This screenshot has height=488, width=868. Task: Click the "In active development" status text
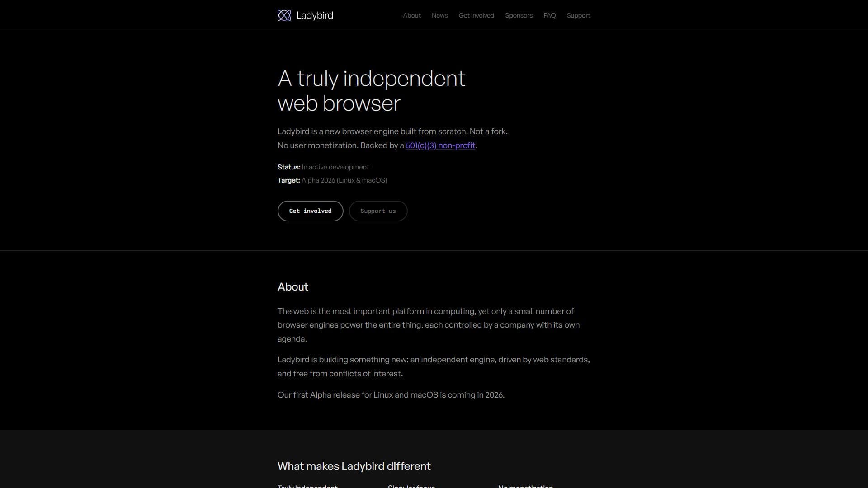(x=335, y=167)
